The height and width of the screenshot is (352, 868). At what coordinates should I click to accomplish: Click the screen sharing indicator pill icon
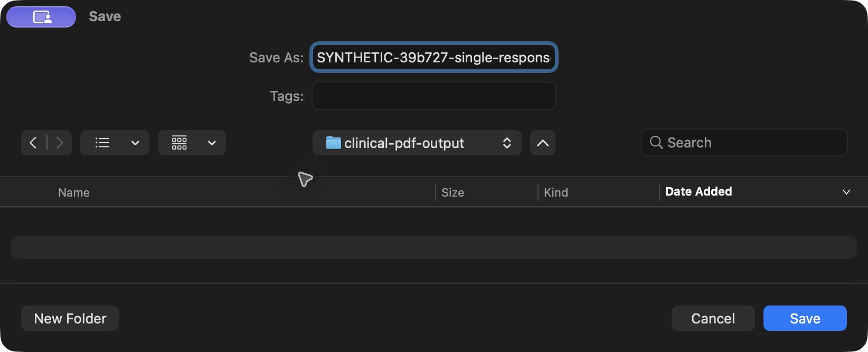point(41,17)
